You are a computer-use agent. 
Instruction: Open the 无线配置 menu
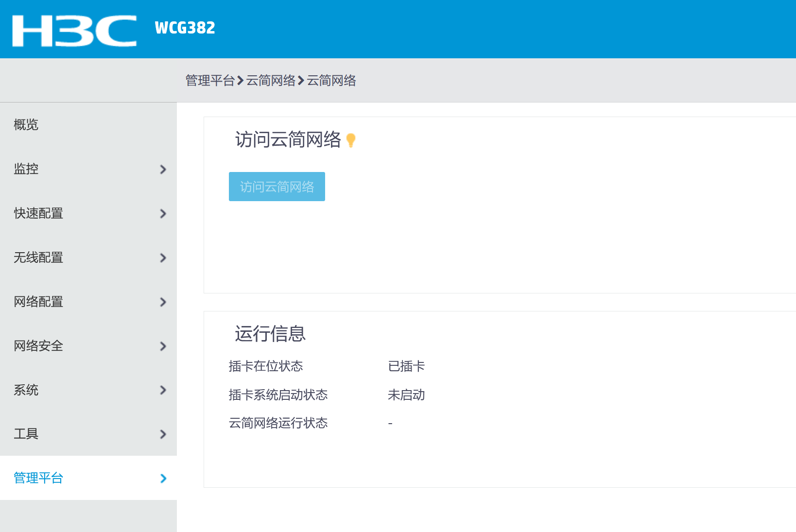[x=38, y=257]
